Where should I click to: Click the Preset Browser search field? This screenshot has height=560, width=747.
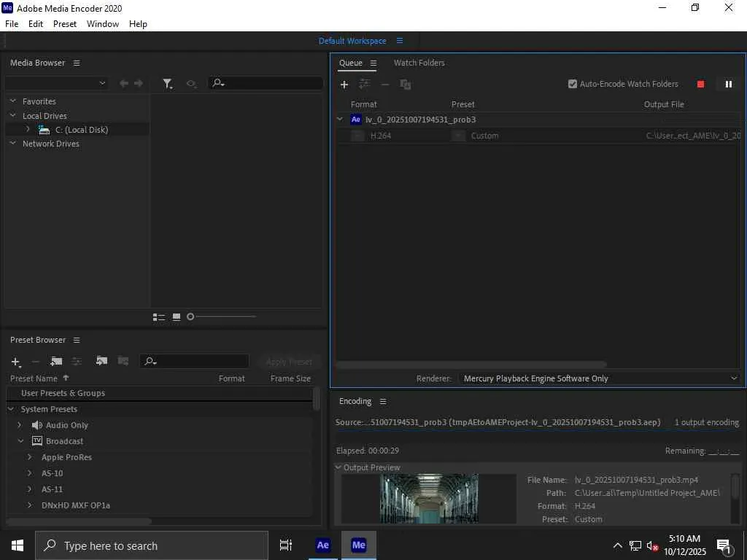tap(194, 362)
